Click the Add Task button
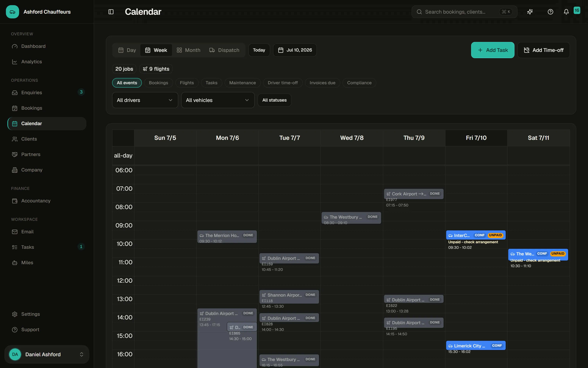Screen dimensions: 588x368 click(492, 50)
